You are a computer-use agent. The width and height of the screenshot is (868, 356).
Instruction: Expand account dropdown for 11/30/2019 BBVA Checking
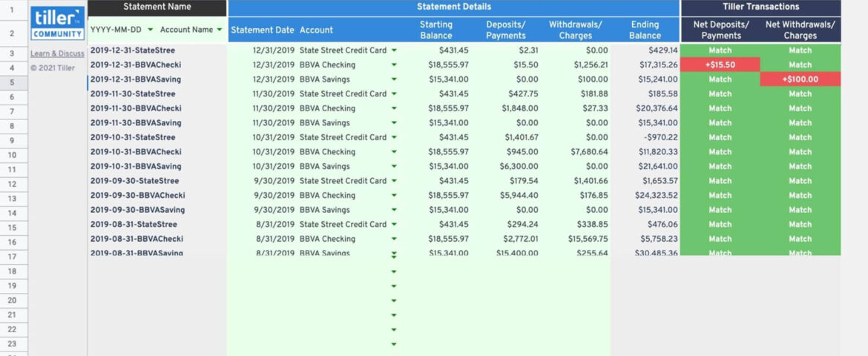394,108
